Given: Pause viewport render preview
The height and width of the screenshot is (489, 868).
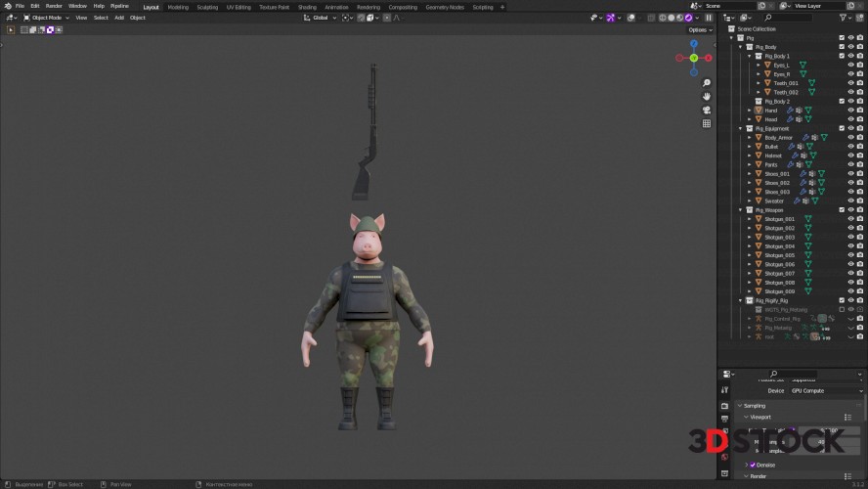Looking at the screenshot, I should coord(709,18).
